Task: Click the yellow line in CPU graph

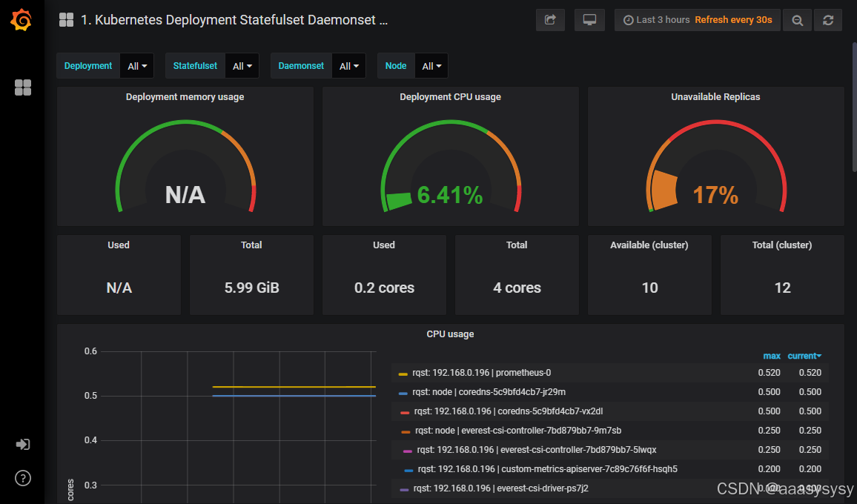Action: click(x=294, y=387)
